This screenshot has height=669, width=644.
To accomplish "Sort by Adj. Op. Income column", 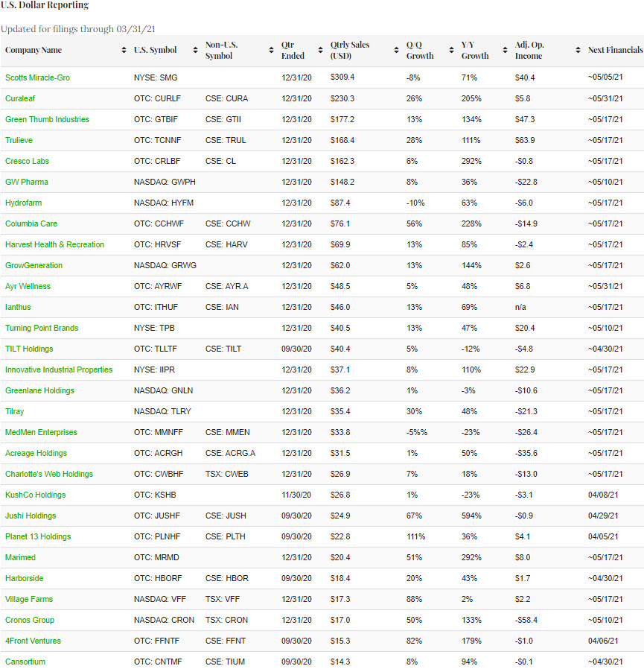I will click(x=578, y=51).
